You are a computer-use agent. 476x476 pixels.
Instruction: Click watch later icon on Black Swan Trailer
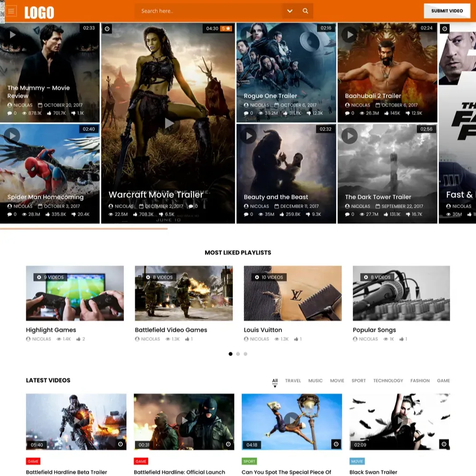pyautogui.click(x=444, y=444)
